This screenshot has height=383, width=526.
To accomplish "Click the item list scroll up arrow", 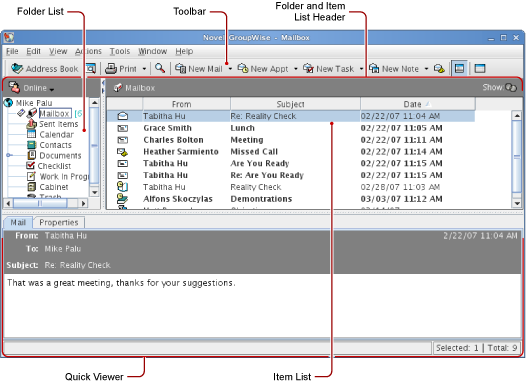I will (517, 116).
